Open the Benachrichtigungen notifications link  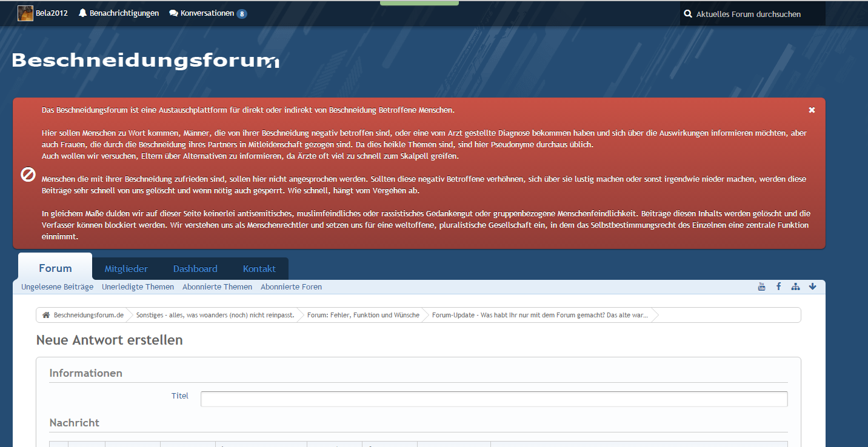[x=124, y=13]
